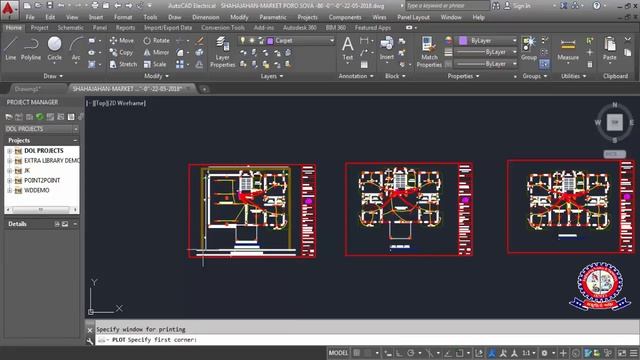The image size is (640, 360).
Task: Close the command line window
Action: [90, 330]
